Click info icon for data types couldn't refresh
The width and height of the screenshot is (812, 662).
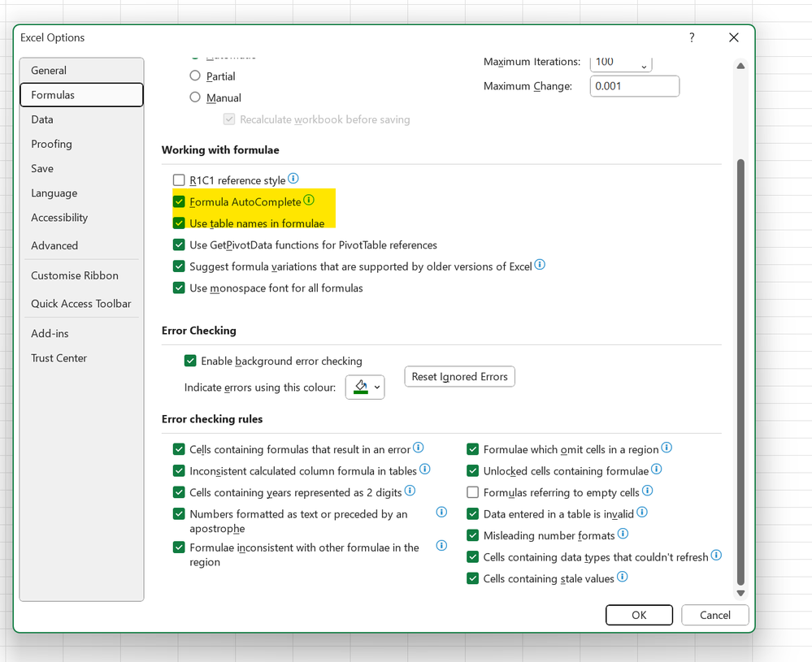pos(716,555)
